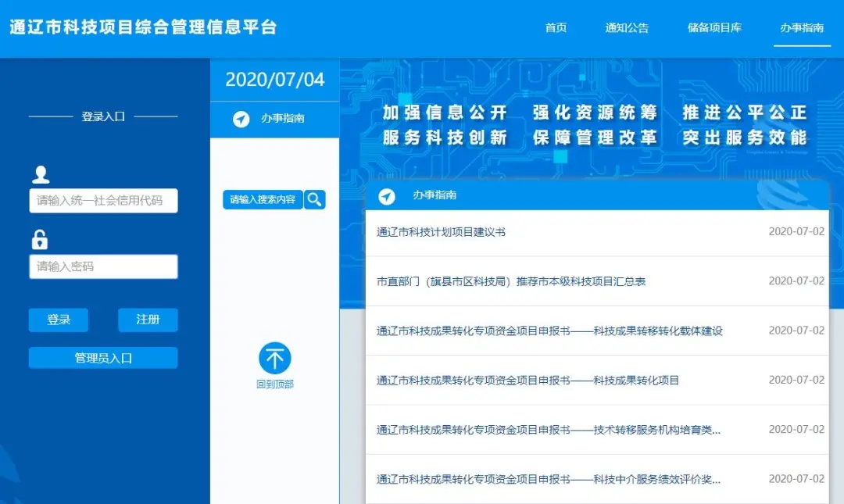The width and height of the screenshot is (844, 504).
Task: Click the compass icon in list panel header
Action: click(x=387, y=197)
